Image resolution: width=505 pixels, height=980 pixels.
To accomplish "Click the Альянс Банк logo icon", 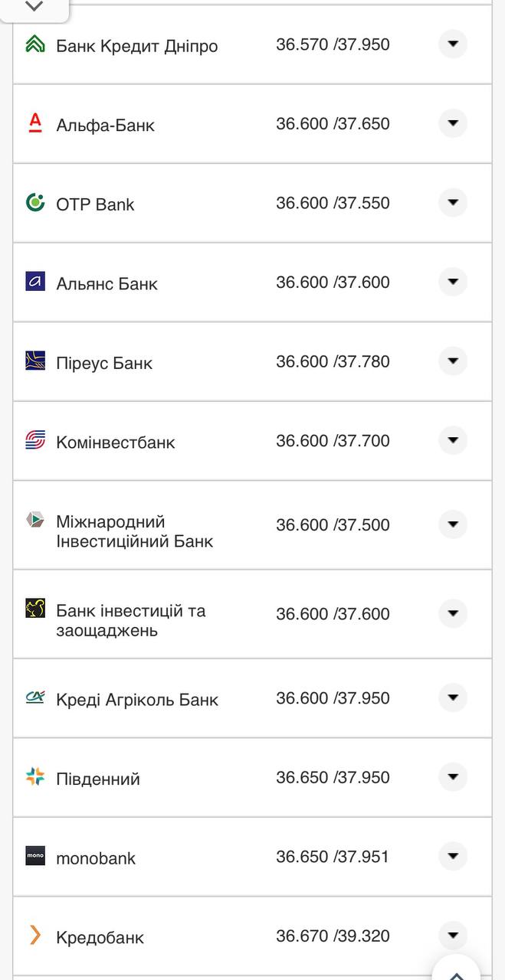I will point(34,282).
